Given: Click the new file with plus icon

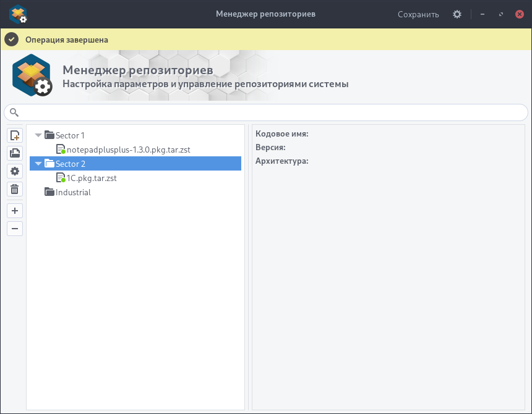Looking at the screenshot, I should (x=15, y=135).
